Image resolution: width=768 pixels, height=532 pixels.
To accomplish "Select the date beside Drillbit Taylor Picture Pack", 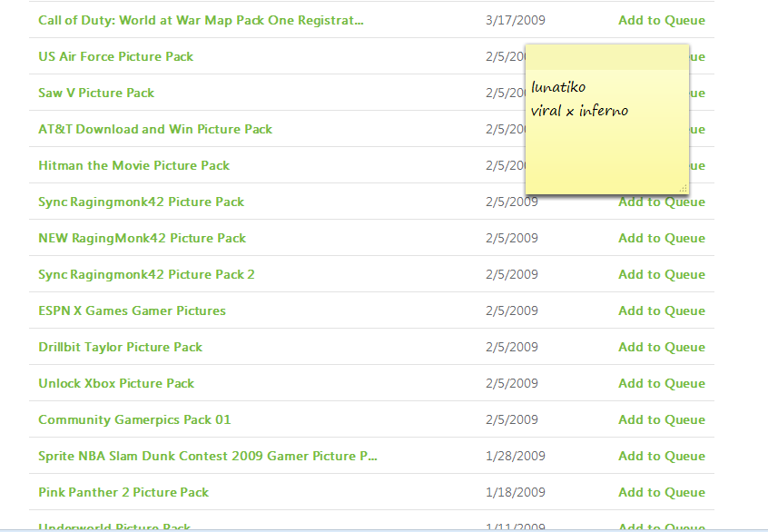I will 512,347.
